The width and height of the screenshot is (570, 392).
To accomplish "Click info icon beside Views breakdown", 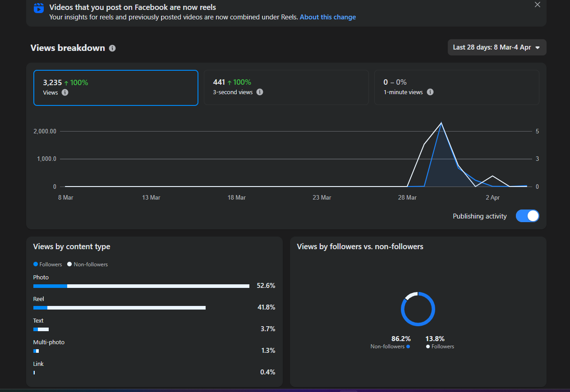I will coord(112,48).
